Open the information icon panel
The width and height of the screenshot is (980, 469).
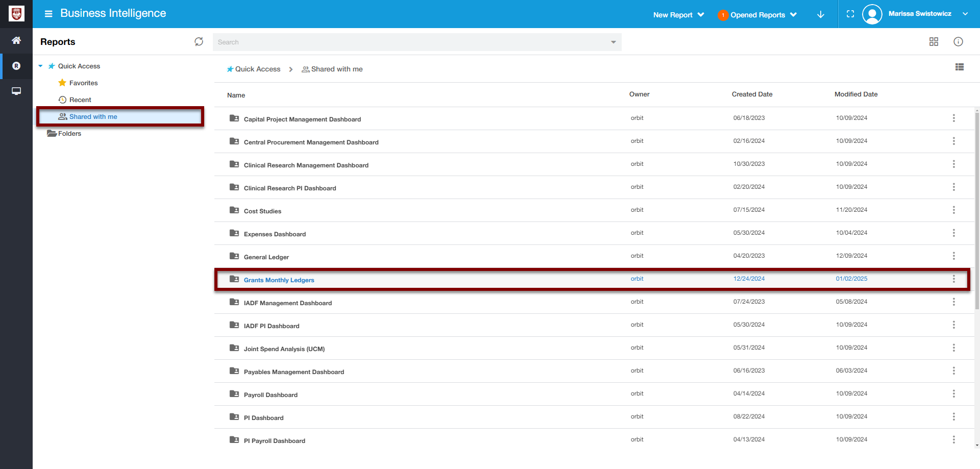click(x=958, y=42)
